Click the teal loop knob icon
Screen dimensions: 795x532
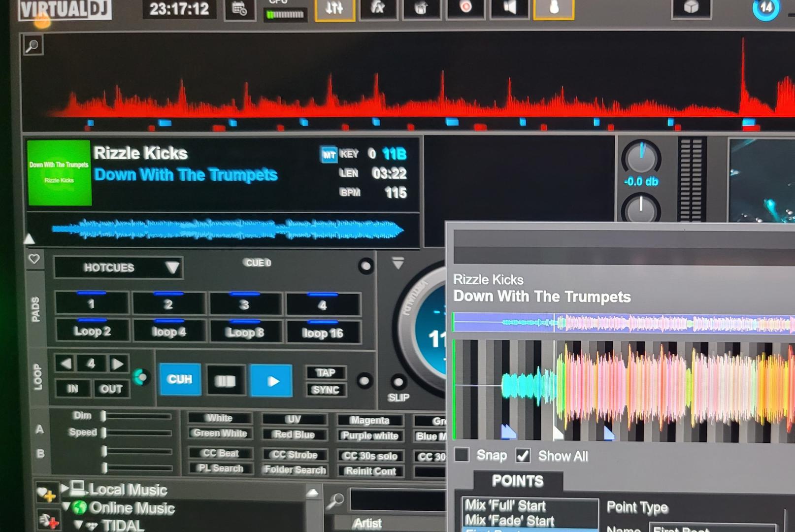tap(141, 377)
